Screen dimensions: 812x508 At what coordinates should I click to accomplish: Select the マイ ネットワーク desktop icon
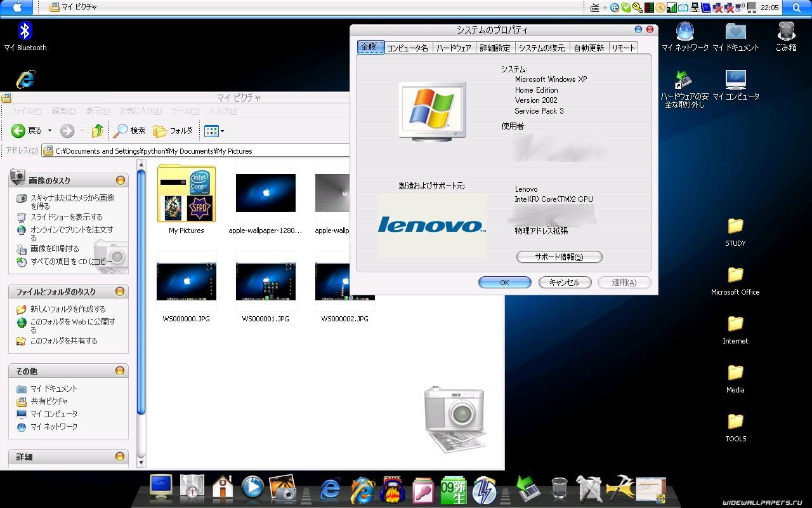[685, 36]
